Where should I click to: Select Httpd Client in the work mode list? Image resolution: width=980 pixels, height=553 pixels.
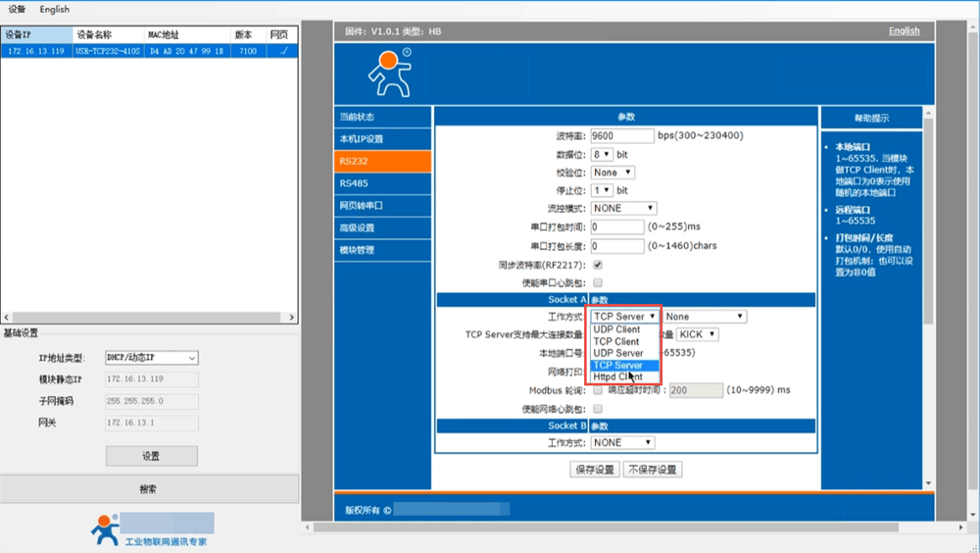coord(617,377)
